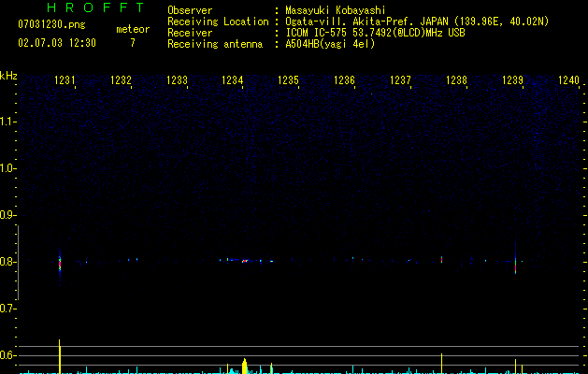Select the A504HB(yagi 4el) antenna text

coord(330,44)
